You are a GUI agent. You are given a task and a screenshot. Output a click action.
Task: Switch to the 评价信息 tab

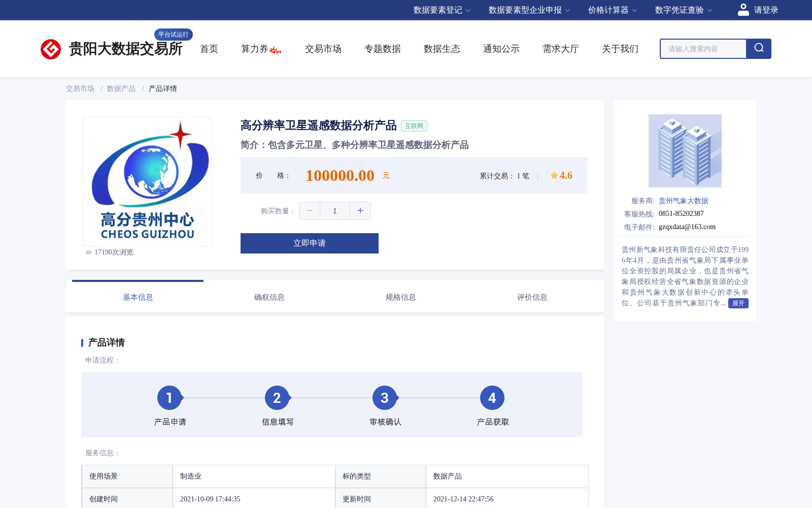click(x=532, y=297)
